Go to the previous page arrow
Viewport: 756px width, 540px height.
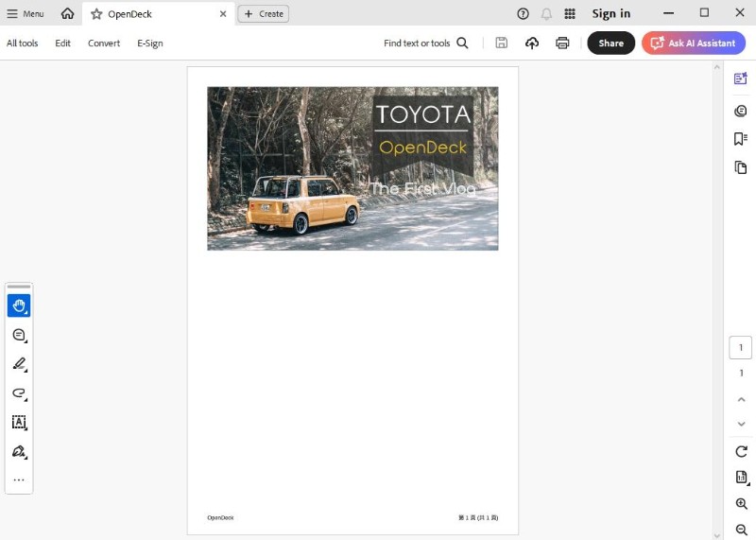[x=741, y=400]
